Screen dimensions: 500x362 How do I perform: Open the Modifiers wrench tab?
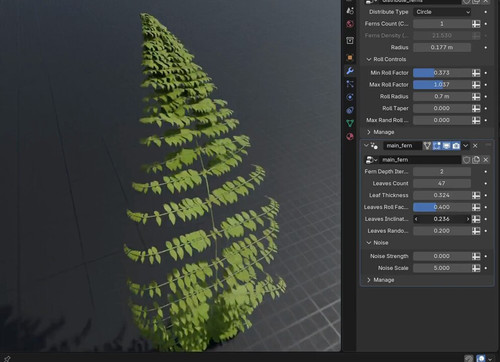(x=350, y=71)
